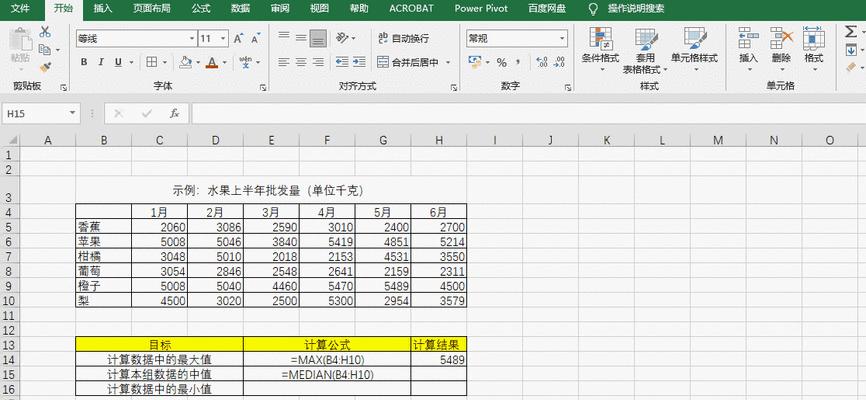Click the Name Box showing H15
Viewport: 866px width, 400px height.
coord(35,113)
